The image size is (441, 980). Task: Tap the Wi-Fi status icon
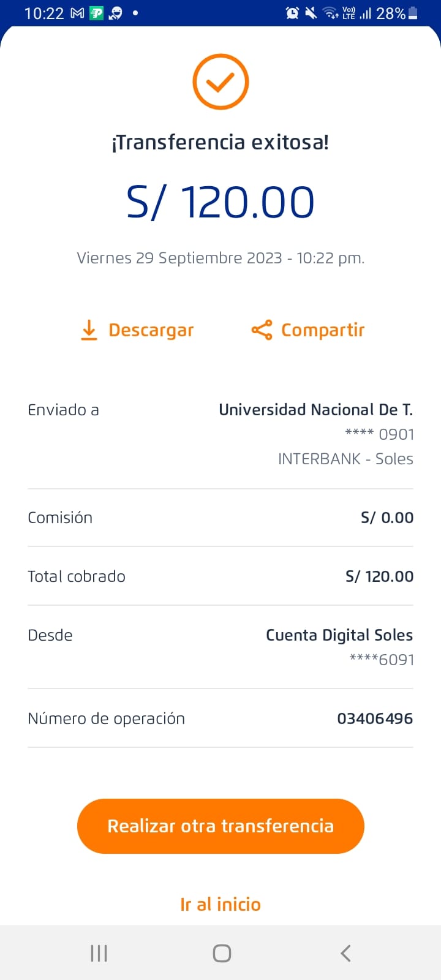(x=331, y=13)
